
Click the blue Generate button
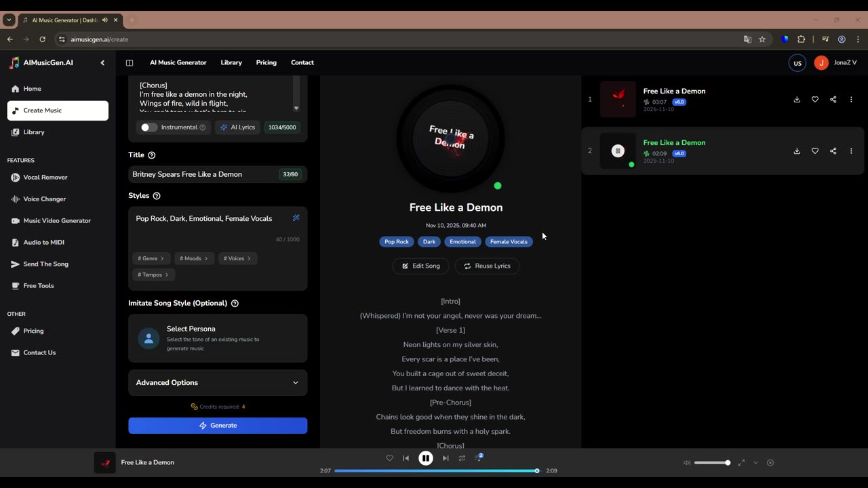pos(218,426)
